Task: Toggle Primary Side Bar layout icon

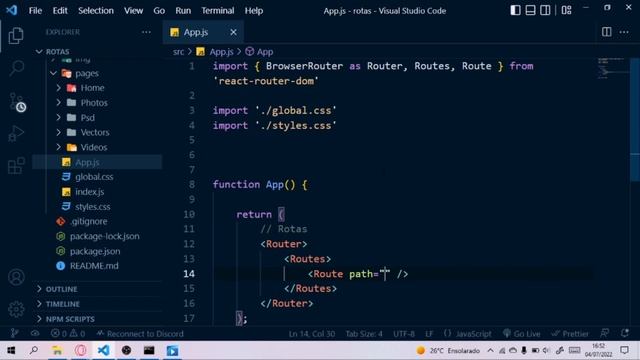Action: (x=515, y=10)
